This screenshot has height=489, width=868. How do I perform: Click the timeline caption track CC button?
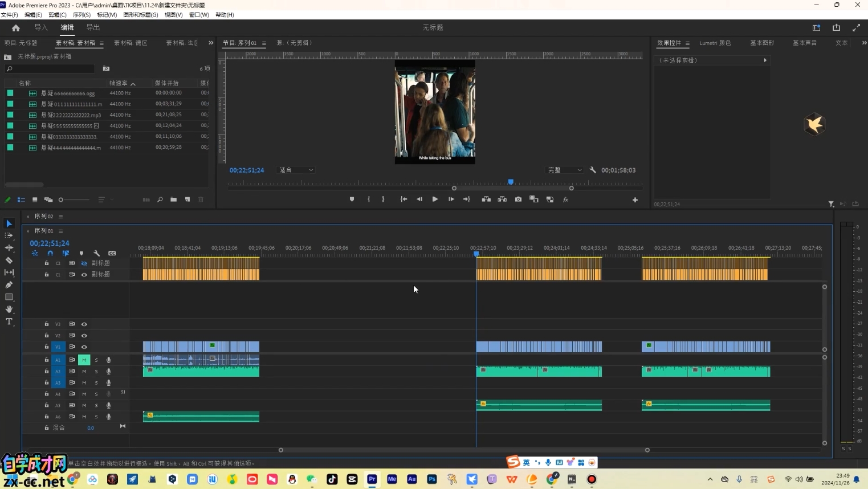(112, 253)
